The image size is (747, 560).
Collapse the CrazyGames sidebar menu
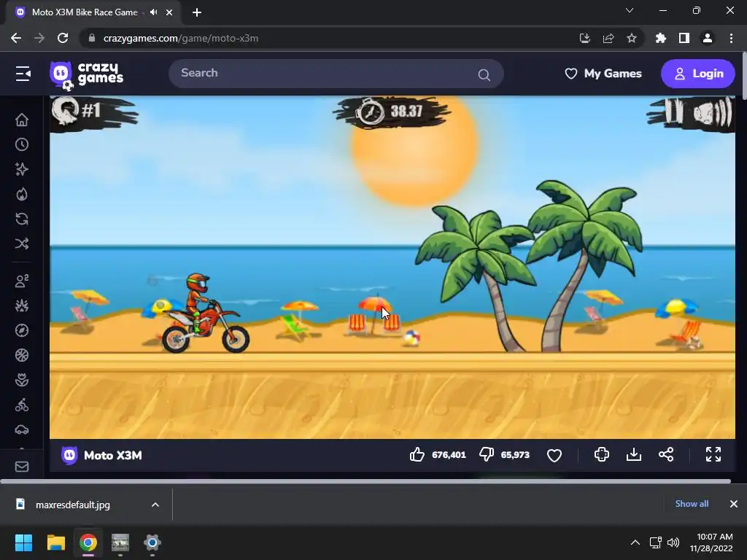point(23,74)
